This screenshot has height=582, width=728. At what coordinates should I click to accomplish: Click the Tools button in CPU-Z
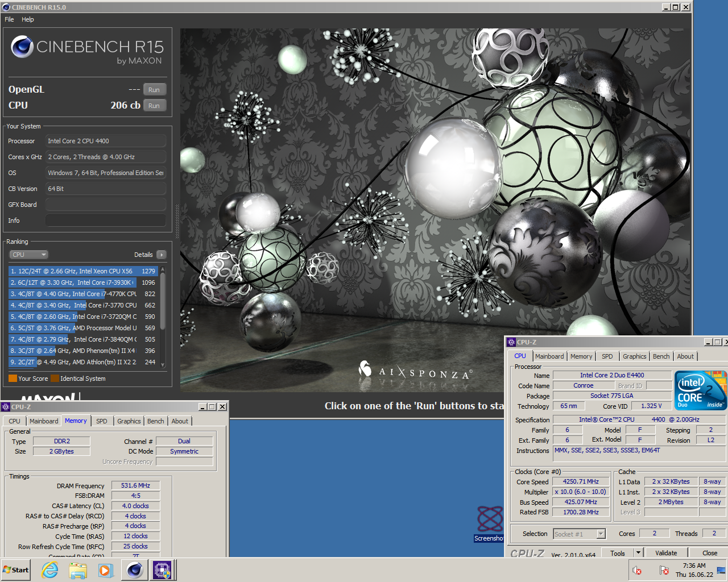618,553
